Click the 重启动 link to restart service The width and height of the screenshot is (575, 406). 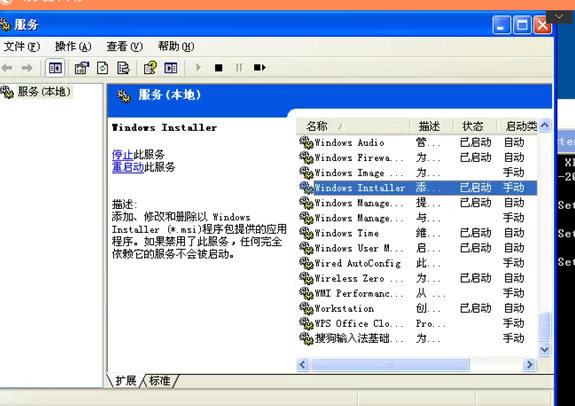128,167
